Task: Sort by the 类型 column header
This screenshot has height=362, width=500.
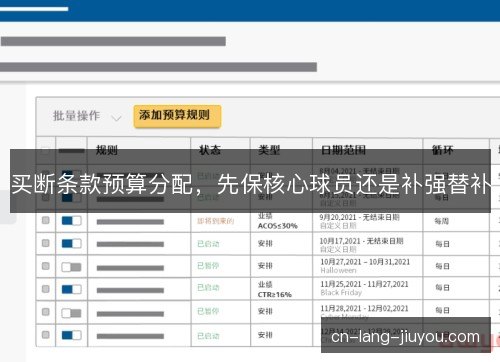Action: click(x=269, y=150)
